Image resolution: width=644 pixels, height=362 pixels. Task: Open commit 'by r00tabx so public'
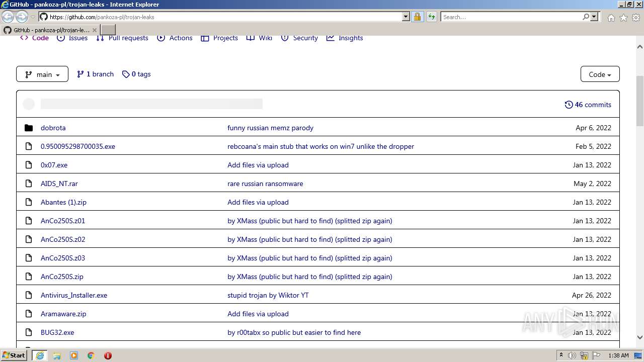[x=294, y=332]
